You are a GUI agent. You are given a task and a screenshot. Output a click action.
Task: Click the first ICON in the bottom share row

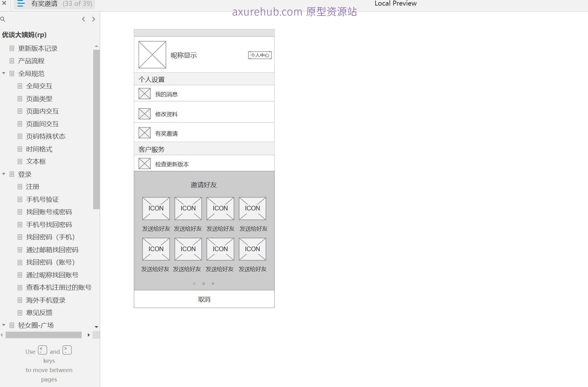coord(156,249)
